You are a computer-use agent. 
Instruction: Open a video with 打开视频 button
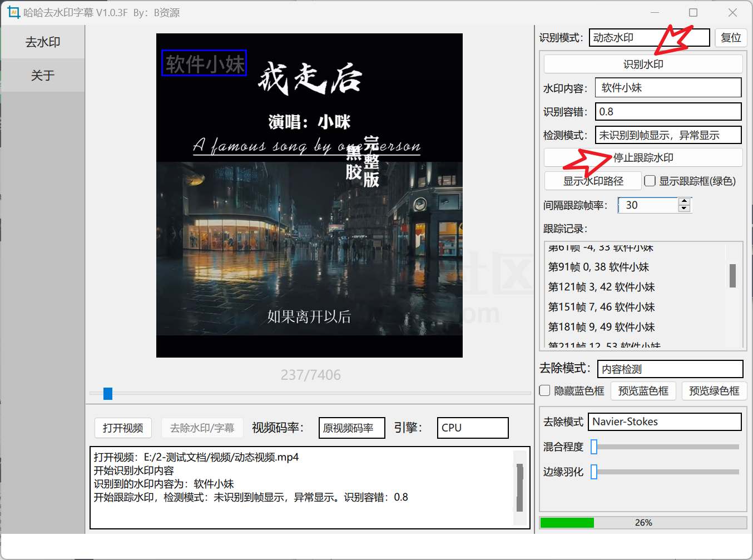point(122,428)
